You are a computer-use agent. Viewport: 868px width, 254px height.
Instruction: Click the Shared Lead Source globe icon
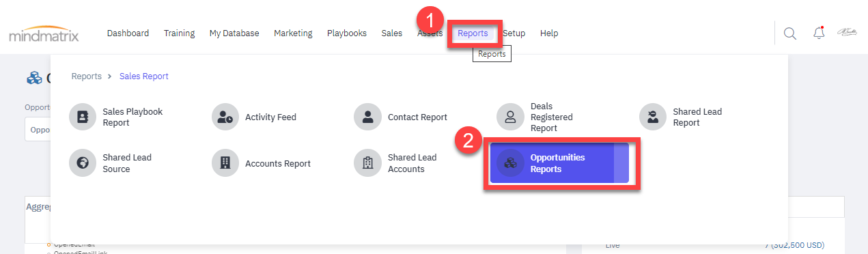83,163
